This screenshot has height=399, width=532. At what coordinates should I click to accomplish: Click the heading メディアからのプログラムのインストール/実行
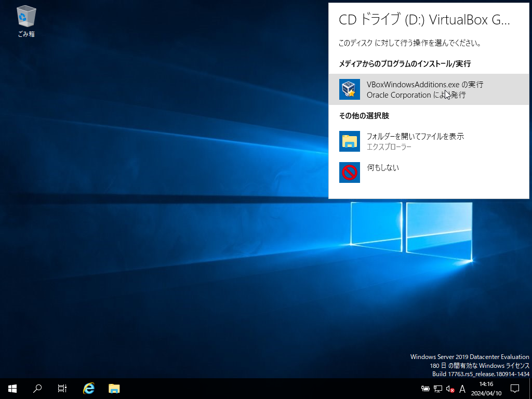[x=405, y=64]
